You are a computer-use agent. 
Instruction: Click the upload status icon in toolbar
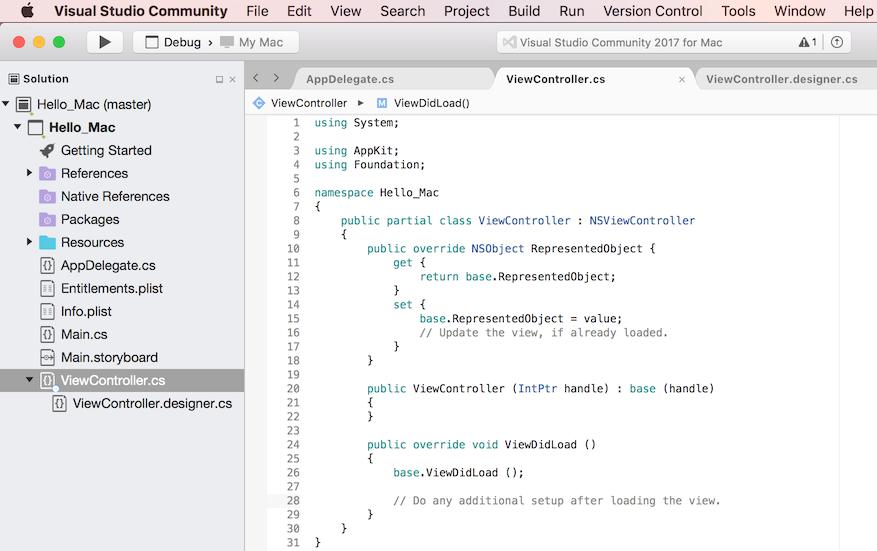tap(837, 43)
